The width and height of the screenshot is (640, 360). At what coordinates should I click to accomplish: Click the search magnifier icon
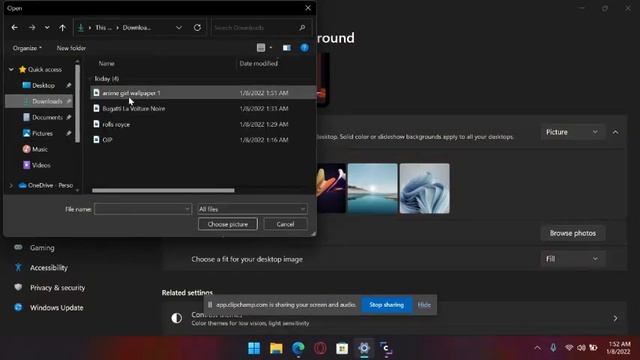(302, 28)
